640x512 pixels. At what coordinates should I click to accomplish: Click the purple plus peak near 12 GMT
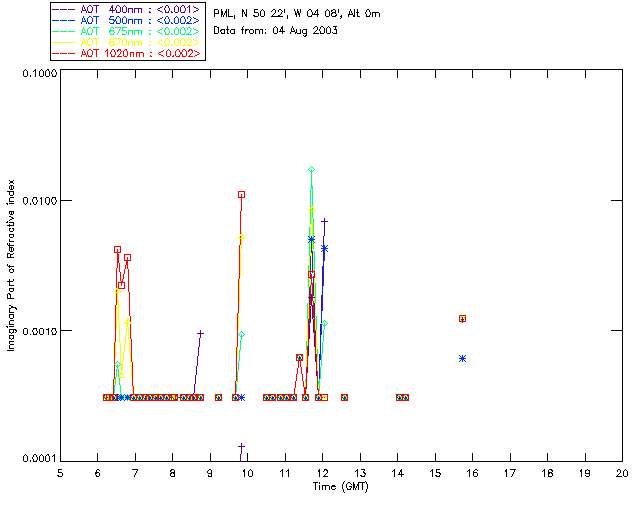tap(324, 221)
